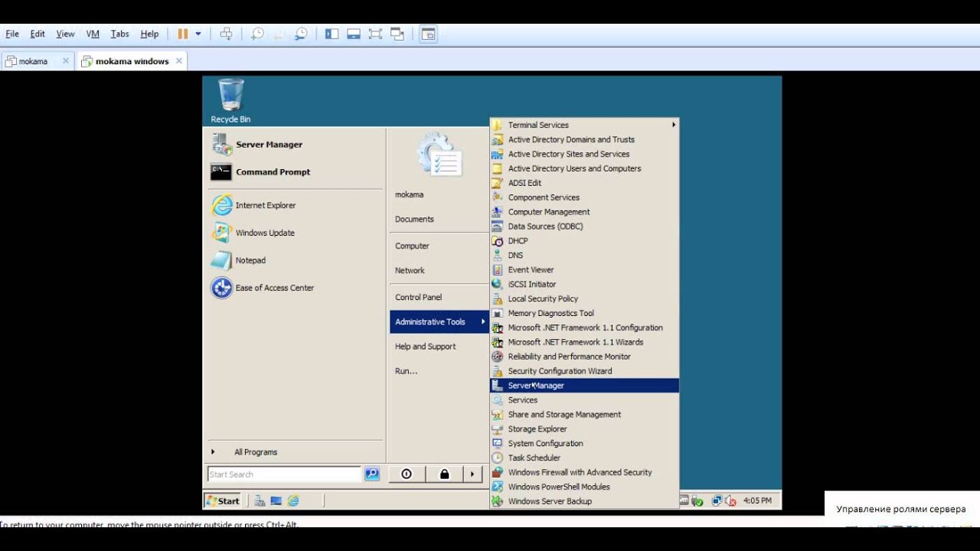Launch Command Prompt from Start menu
The width and height of the screenshot is (980, 551).
click(x=295, y=171)
